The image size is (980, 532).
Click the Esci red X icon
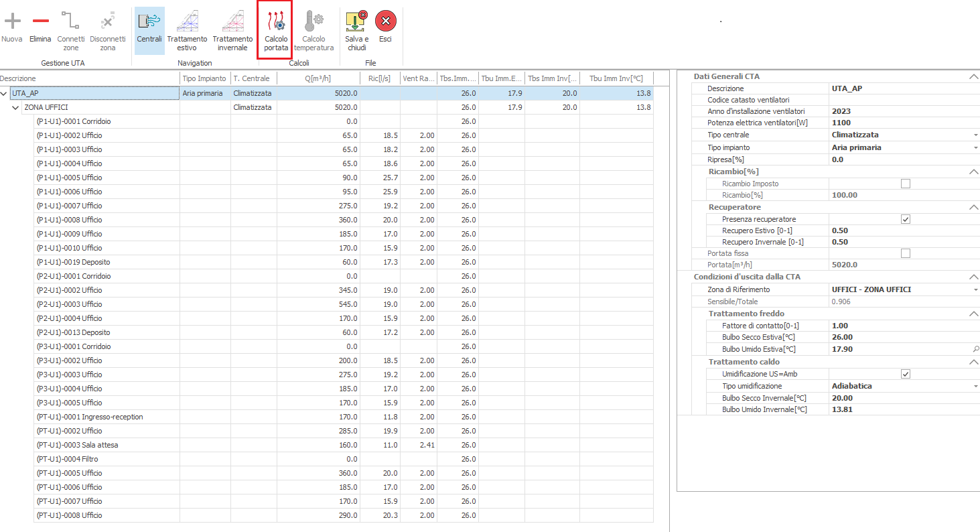click(385, 21)
